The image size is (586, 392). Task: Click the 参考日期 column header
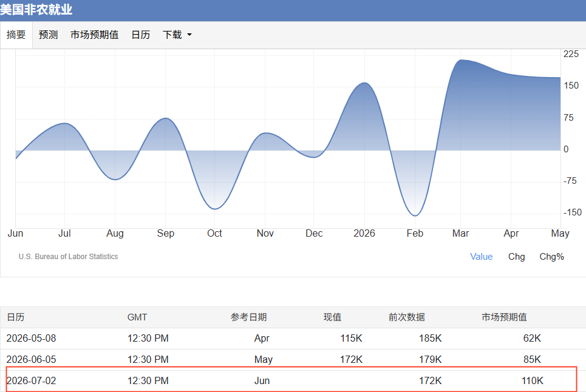pyautogui.click(x=248, y=317)
